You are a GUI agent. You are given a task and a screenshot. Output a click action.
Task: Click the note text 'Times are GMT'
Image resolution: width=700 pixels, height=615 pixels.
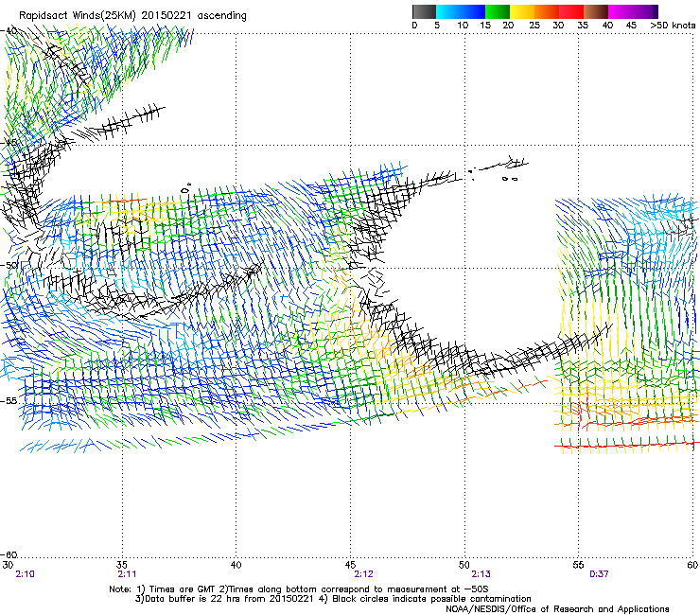point(182,589)
